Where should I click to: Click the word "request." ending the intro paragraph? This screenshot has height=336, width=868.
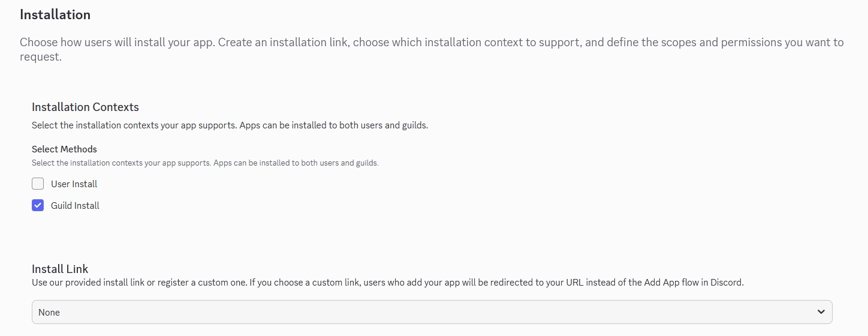tap(41, 58)
